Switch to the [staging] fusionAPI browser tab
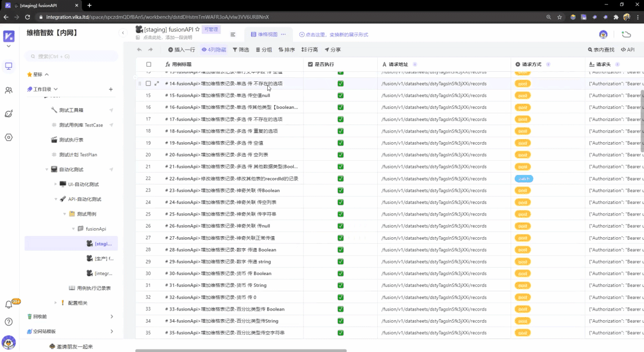 tap(42, 5)
